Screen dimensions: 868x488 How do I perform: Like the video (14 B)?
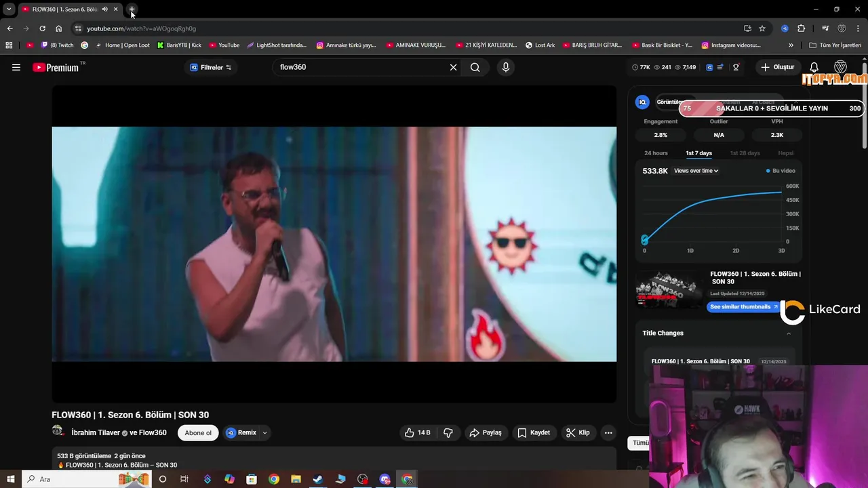tap(417, 432)
